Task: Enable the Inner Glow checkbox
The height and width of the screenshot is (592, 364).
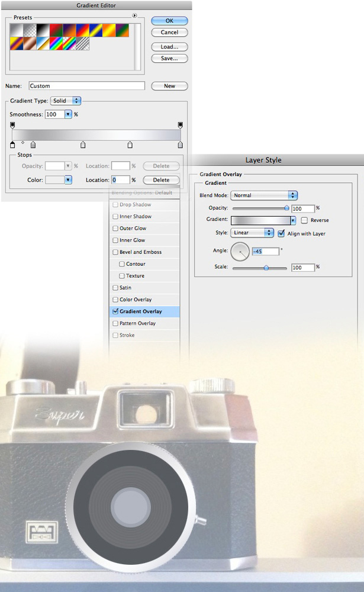Action: click(115, 240)
